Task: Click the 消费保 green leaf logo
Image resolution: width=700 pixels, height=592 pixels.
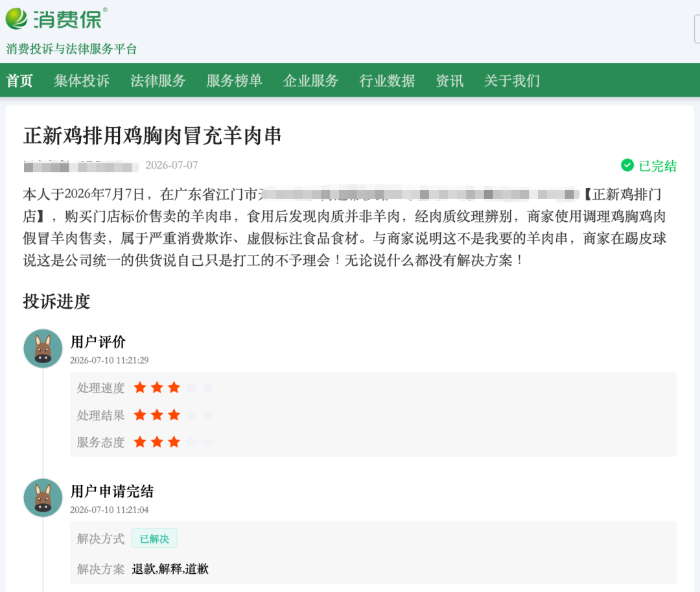Action: [16, 19]
